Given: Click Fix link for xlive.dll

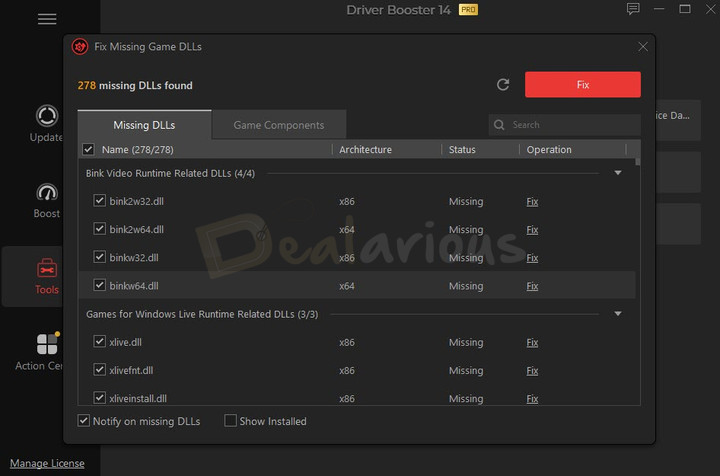Looking at the screenshot, I should (x=532, y=342).
